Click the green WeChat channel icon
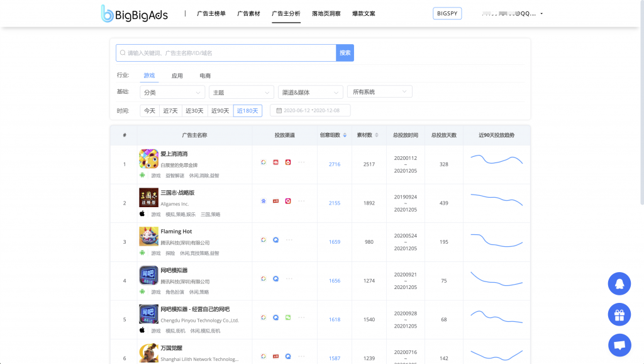644x364 pixels. [x=288, y=317]
